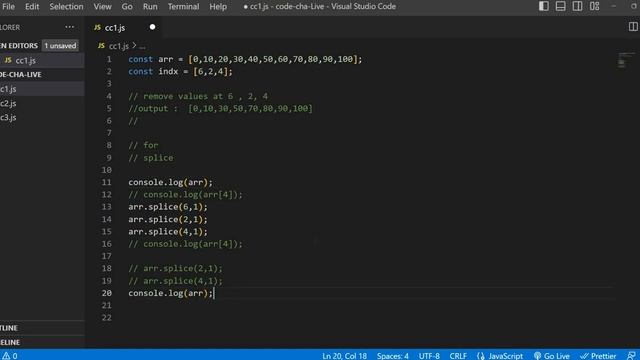Toggle secondary side bar layout icon

pyautogui.click(x=577, y=6)
